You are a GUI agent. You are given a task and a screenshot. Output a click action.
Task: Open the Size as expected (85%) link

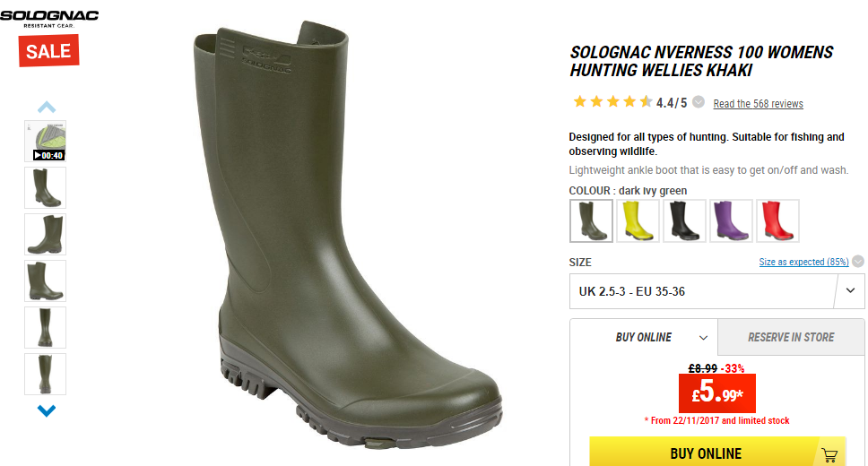(x=803, y=262)
